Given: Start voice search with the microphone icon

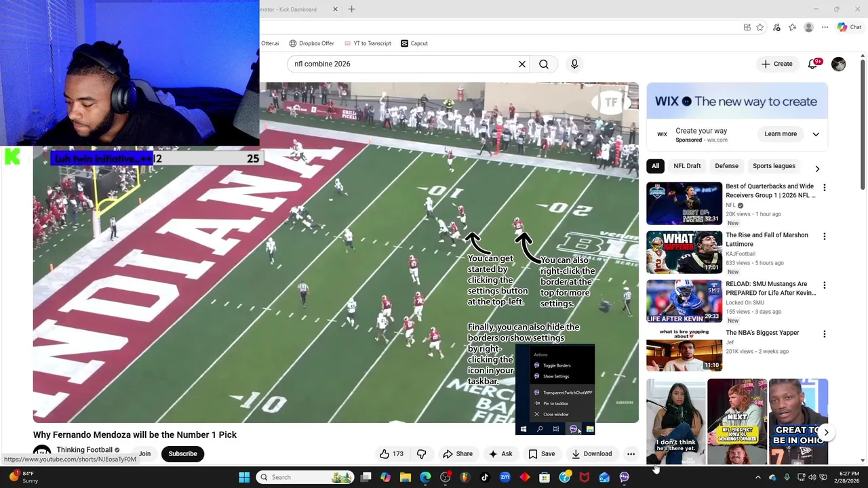Looking at the screenshot, I should [x=574, y=64].
